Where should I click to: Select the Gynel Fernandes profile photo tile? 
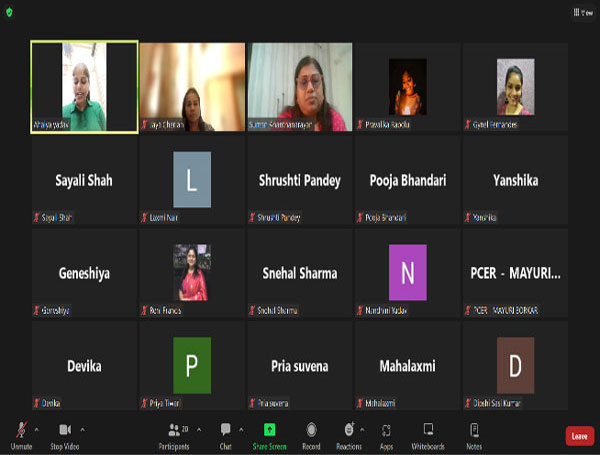tap(515, 87)
